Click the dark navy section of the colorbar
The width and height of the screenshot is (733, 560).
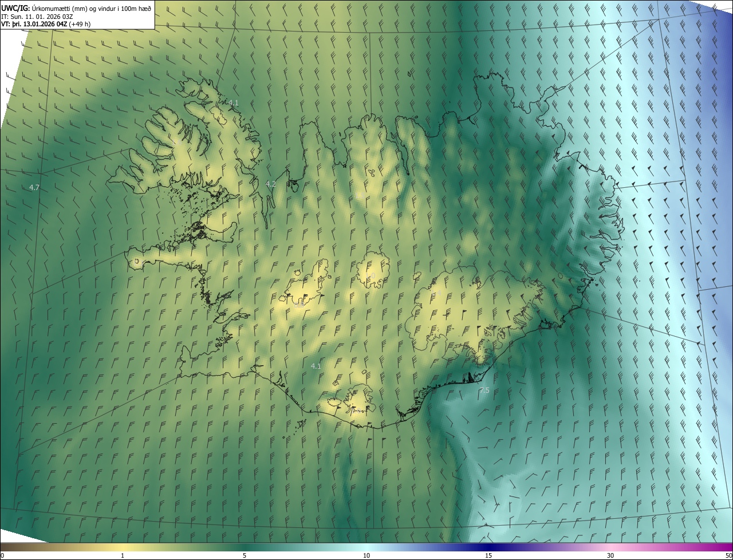[x=488, y=547]
